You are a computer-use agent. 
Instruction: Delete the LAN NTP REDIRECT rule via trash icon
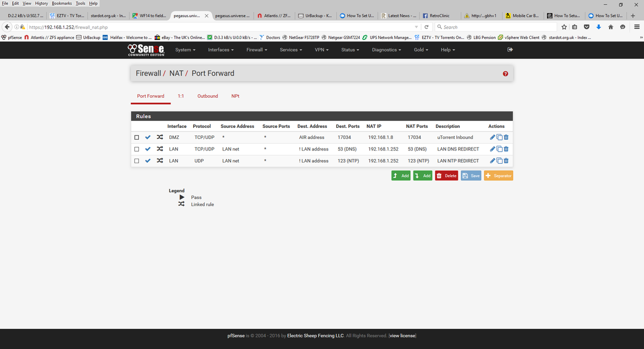[x=506, y=161]
